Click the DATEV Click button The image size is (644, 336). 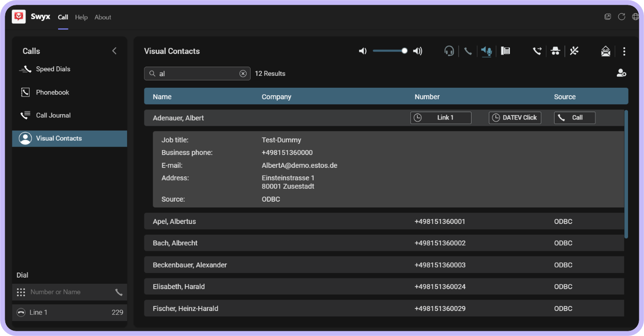coord(515,118)
